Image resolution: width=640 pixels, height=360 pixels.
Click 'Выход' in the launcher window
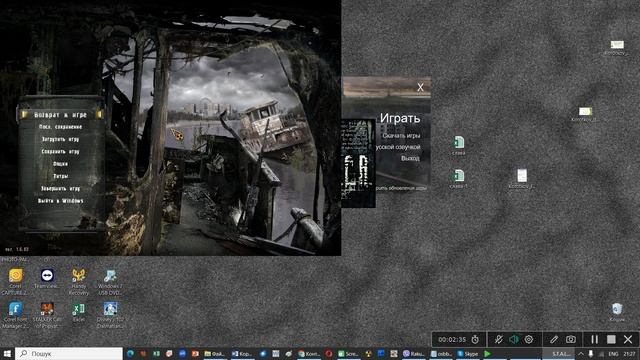410,158
